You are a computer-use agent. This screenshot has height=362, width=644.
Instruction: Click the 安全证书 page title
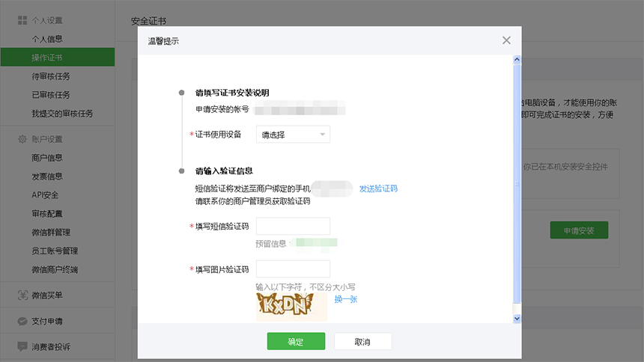(149, 21)
